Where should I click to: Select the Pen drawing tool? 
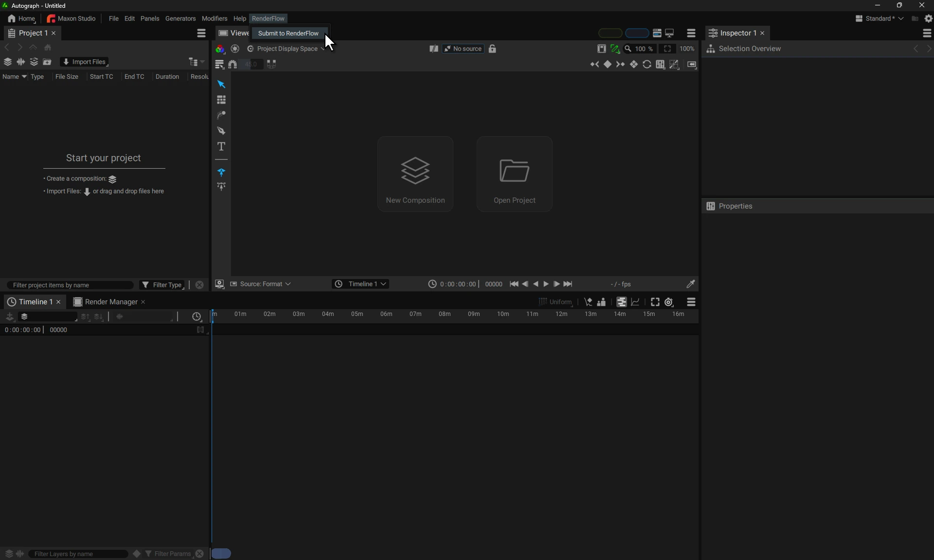click(x=221, y=131)
